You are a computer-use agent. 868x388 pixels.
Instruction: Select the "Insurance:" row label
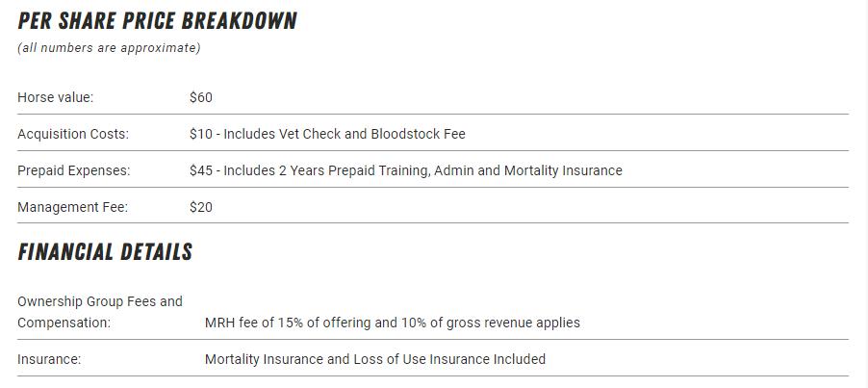click(x=49, y=359)
